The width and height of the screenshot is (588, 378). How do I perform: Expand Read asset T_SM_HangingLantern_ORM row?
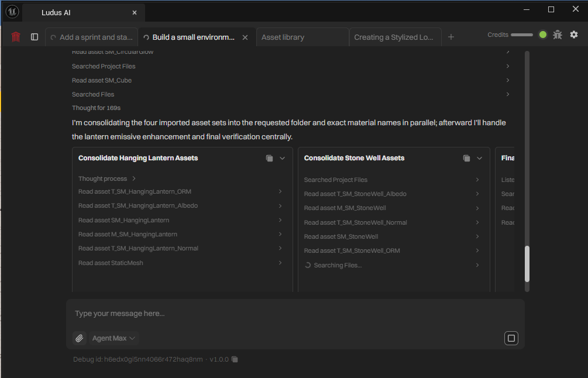point(180,191)
